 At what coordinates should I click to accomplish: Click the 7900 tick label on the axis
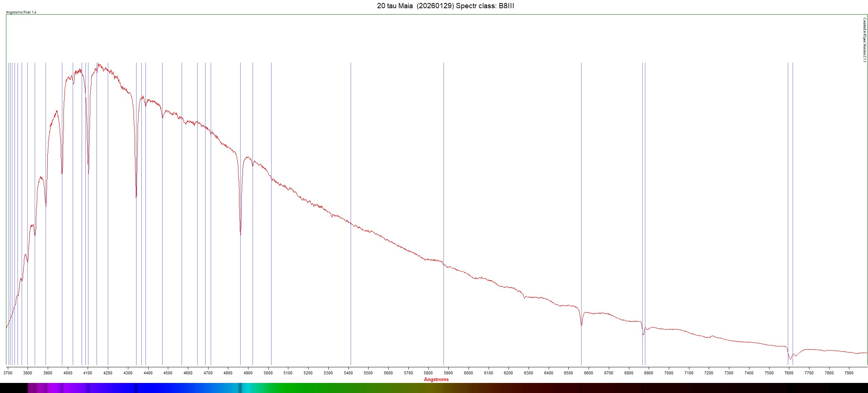[x=849, y=372]
